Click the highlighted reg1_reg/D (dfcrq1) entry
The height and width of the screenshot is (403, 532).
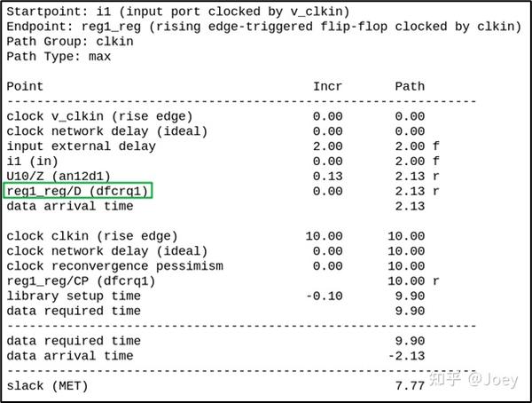click(x=78, y=191)
